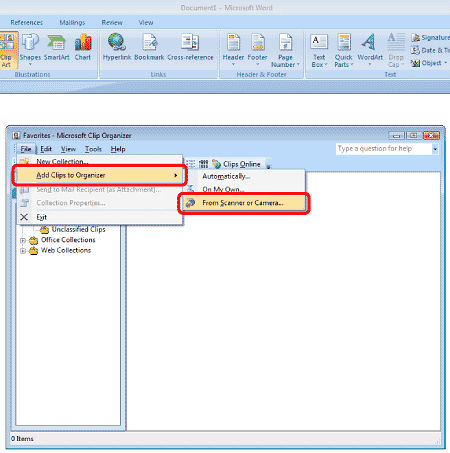This screenshot has height=453, width=450.
Task: Switch to the Mailings tab
Action: (x=72, y=23)
